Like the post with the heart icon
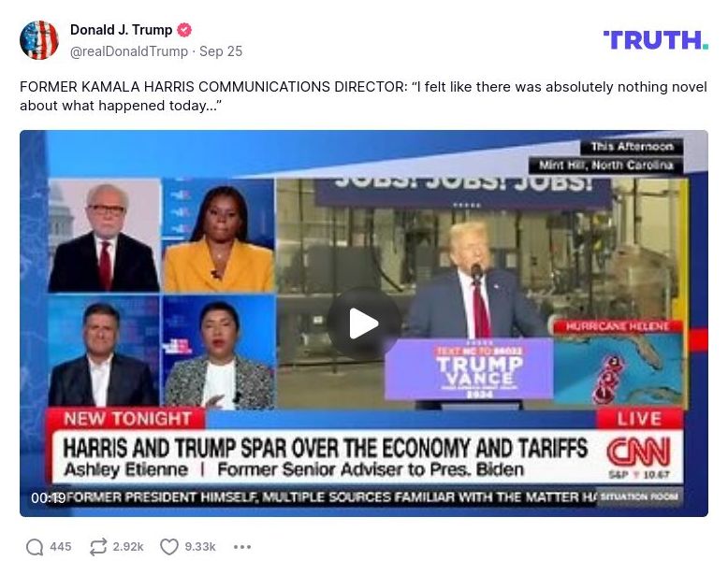This screenshot has height=575, width=728. pyautogui.click(x=169, y=547)
